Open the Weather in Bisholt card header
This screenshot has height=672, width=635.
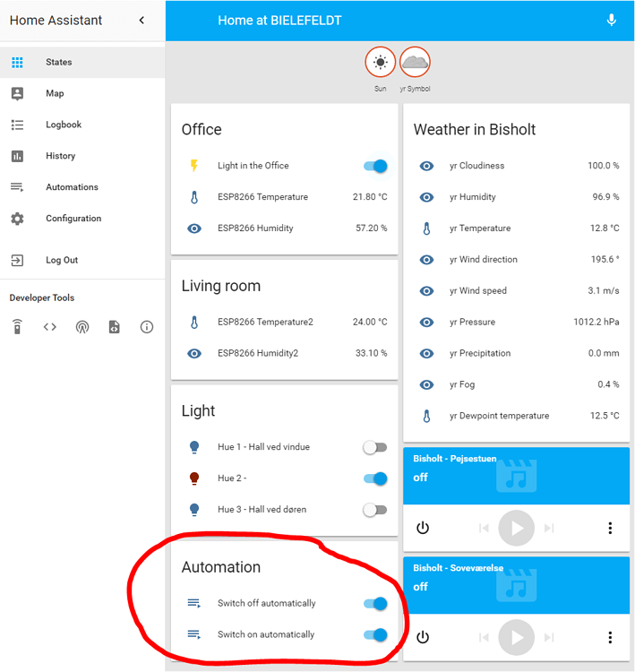(x=475, y=129)
